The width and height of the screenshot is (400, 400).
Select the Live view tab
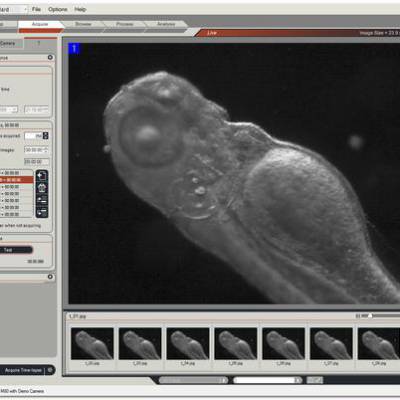212,33
